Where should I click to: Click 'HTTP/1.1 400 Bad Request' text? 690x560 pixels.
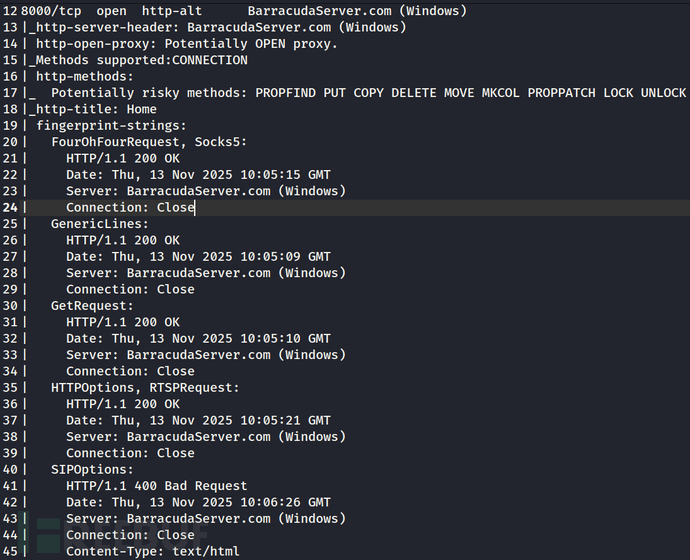coord(156,486)
